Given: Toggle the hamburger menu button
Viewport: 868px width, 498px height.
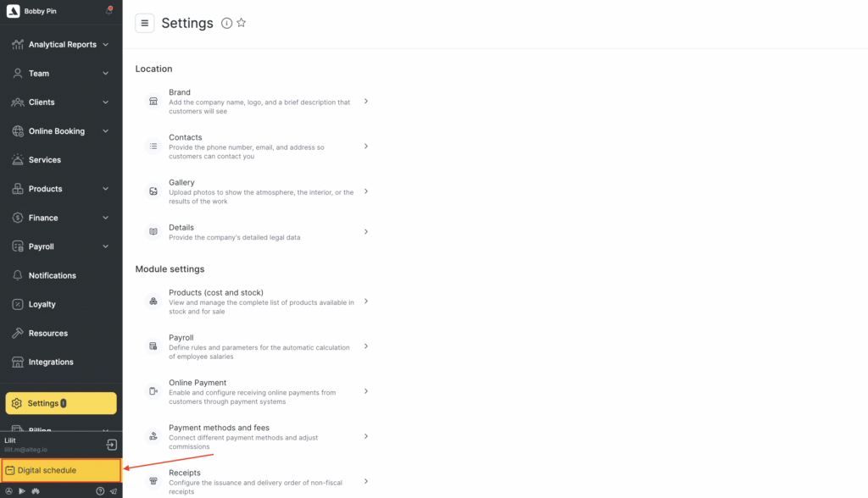Looking at the screenshot, I should point(144,23).
